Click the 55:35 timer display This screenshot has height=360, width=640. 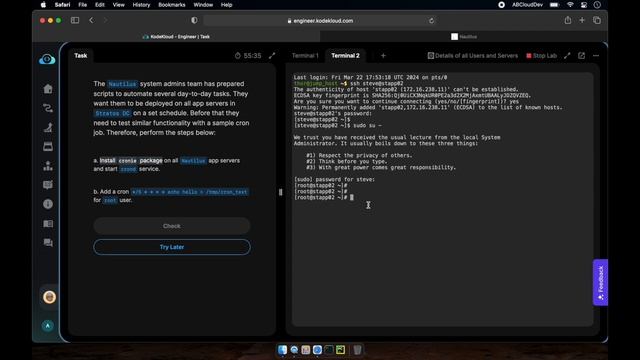pos(248,56)
